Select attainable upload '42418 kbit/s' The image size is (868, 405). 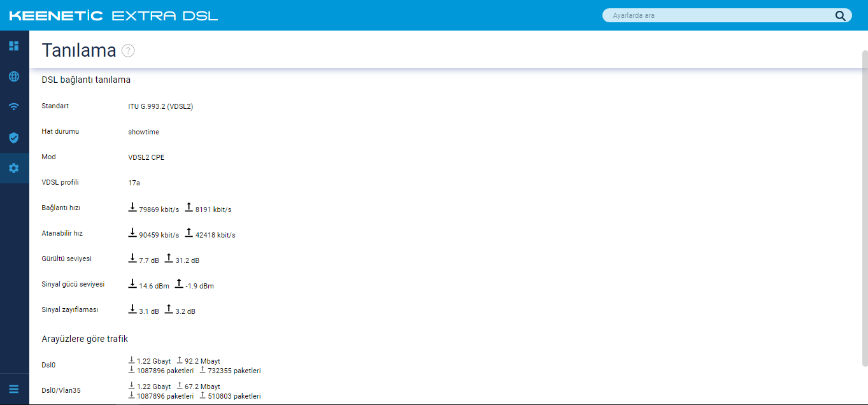[x=215, y=235]
